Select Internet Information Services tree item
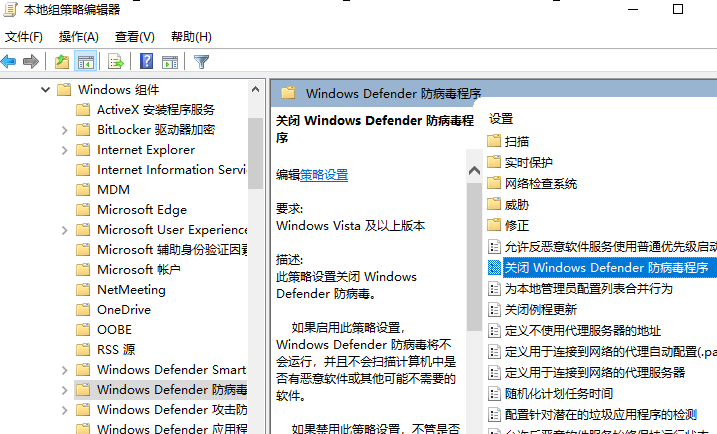The image size is (717, 434). [171, 170]
